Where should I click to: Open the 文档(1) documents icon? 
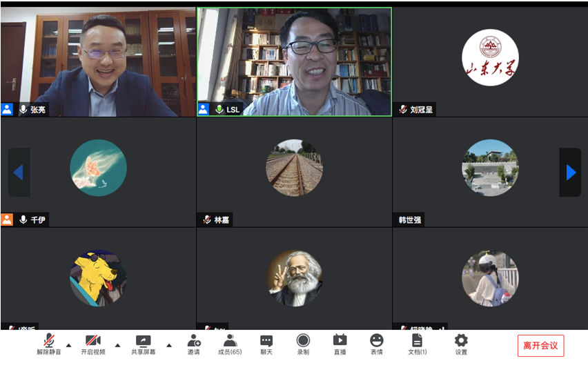[x=417, y=343]
